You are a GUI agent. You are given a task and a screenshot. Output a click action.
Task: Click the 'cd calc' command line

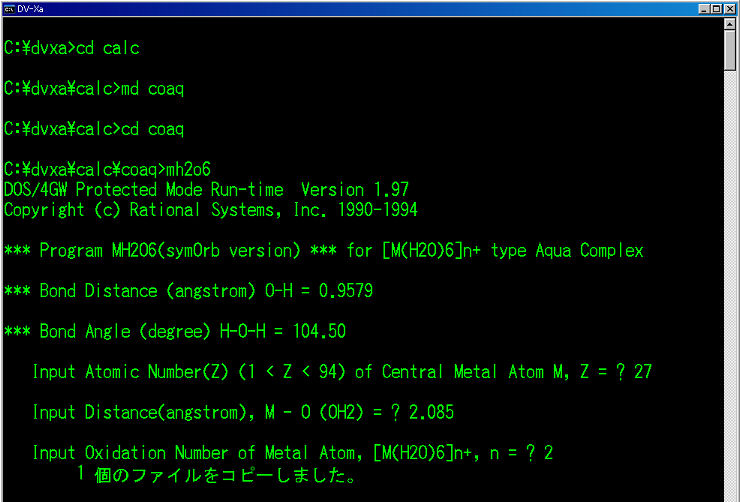pyautogui.click(x=72, y=48)
